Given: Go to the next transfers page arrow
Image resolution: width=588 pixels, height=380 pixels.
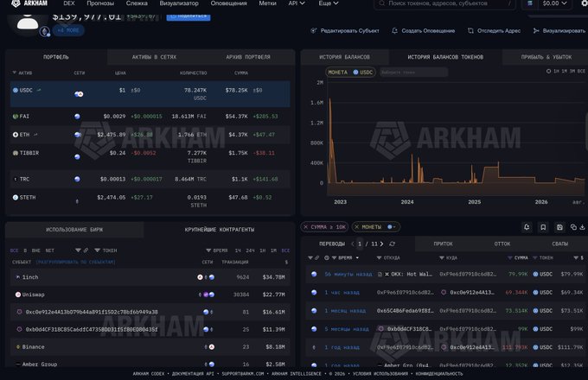Looking at the screenshot, I should click(381, 244).
